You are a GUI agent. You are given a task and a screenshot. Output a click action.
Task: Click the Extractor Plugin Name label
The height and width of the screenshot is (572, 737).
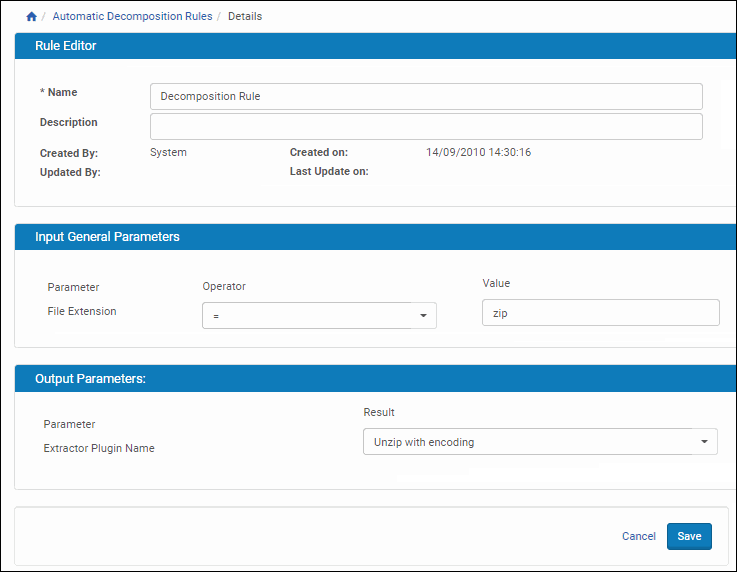tap(99, 449)
